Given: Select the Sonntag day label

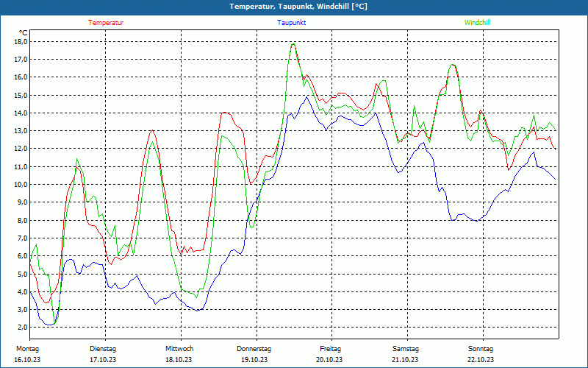Looking at the screenshot, I should pyautogui.click(x=481, y=348).
